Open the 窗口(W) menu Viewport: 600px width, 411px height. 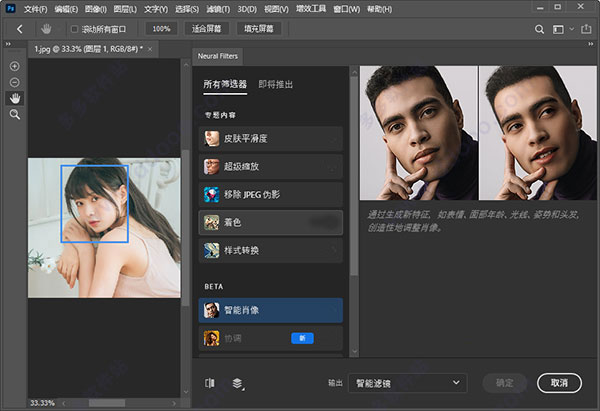[347, 9]
